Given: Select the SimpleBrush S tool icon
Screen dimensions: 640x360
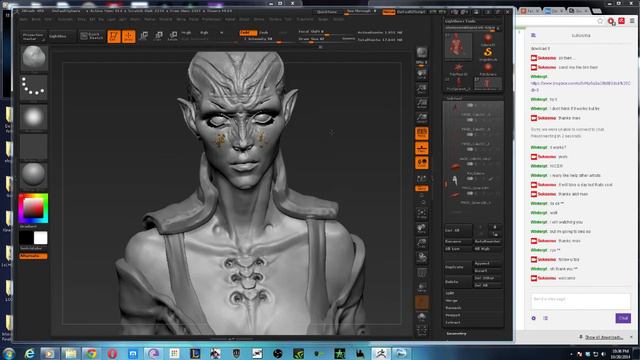Looking at the screenshot, I should [488, 53].
